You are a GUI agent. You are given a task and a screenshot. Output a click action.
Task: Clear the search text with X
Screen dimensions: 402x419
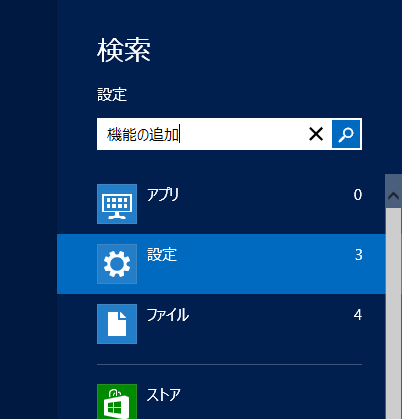coord(316,134)
